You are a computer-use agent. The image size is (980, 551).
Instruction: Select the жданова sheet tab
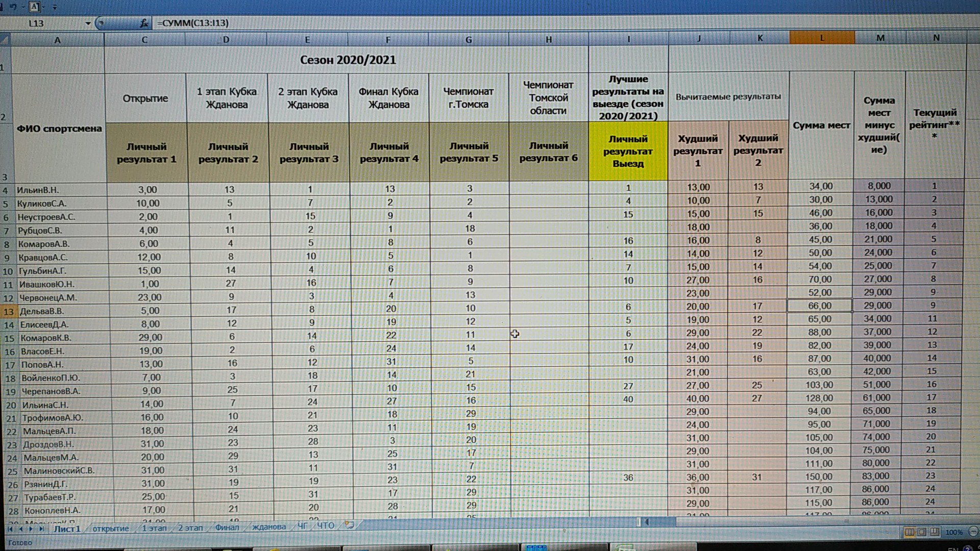click(x=269, y=527)
